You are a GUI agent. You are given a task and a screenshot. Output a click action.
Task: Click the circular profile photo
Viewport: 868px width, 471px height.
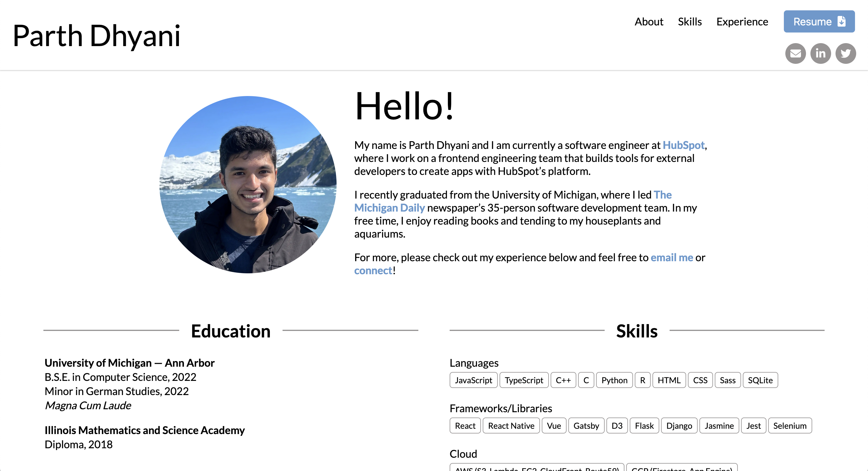[248, 185]
